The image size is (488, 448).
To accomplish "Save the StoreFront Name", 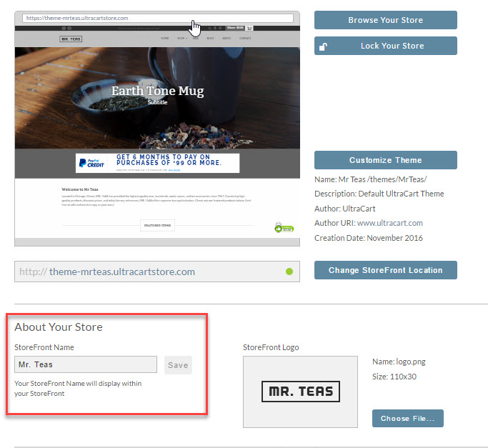I will [x=178, y=365].
